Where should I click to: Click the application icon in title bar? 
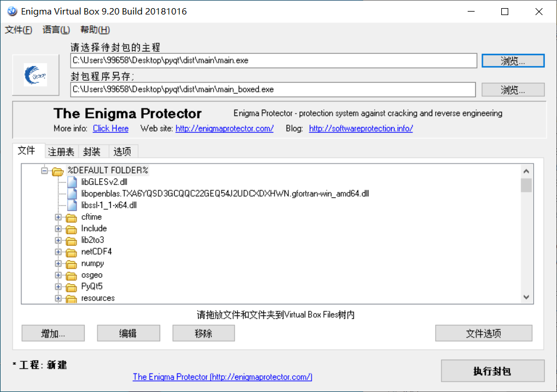pyautogui.click(x=11, y=11)
